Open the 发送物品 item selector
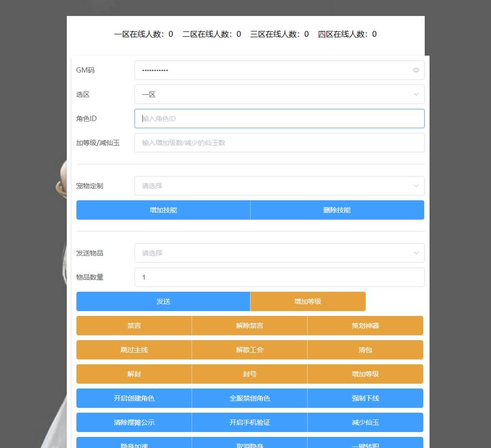The image size is (491, 448). [x=279, y=253]
